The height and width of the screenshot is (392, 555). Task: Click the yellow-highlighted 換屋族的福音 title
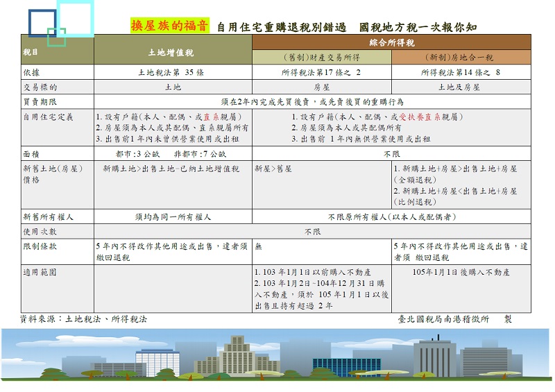click(x=169, y=26)
